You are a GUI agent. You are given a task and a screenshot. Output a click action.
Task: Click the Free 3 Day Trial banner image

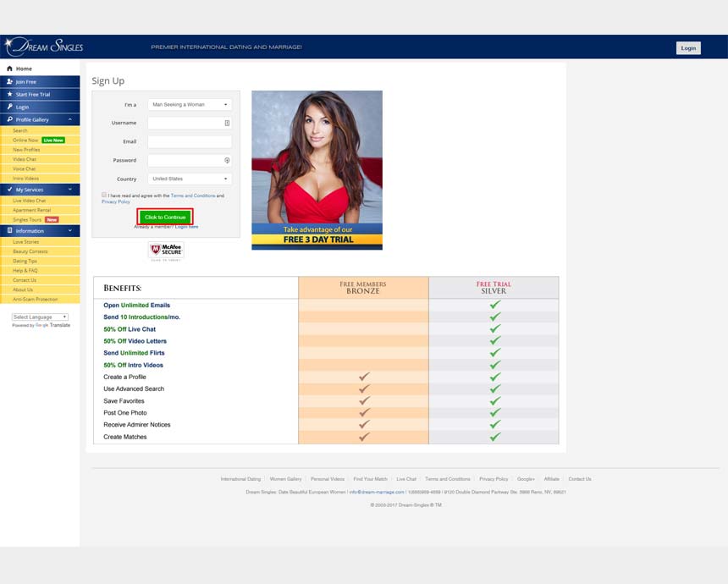point(317,170)
